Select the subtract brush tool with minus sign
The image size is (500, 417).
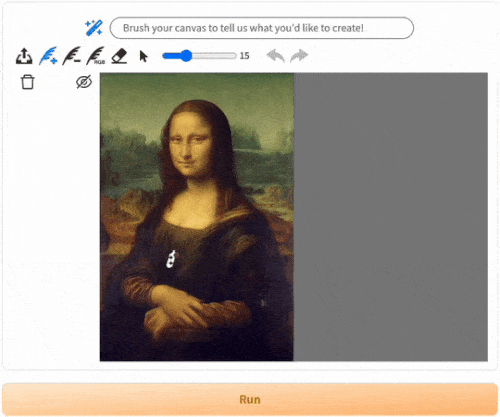tap(72, 56)
